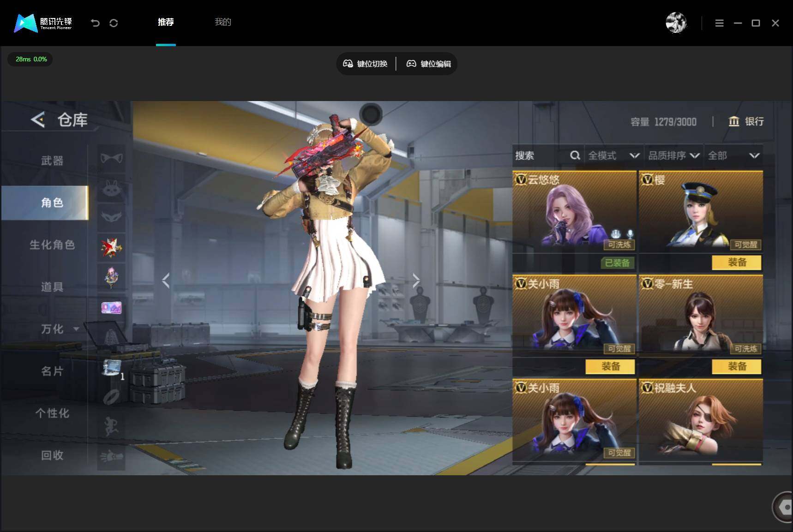Select the pink character pendant item

(111, 277)
